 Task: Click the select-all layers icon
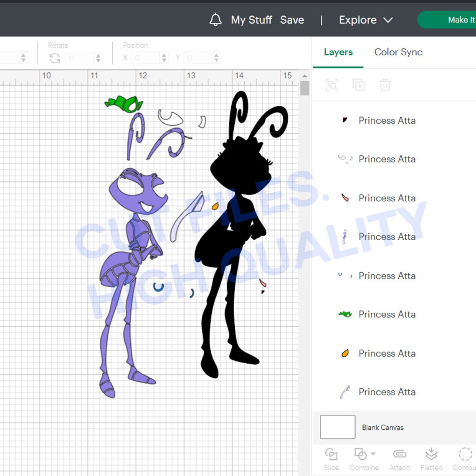click(x=331, y=85)
